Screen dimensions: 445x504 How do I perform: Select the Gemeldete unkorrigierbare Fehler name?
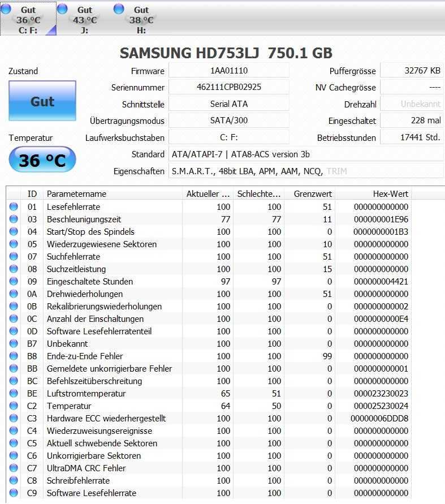[109, 368]
